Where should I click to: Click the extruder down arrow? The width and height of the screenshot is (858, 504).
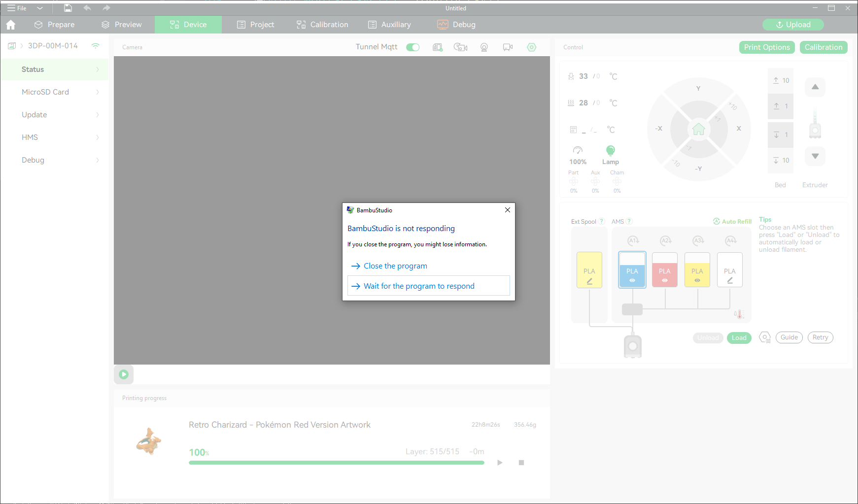[815, 156]
